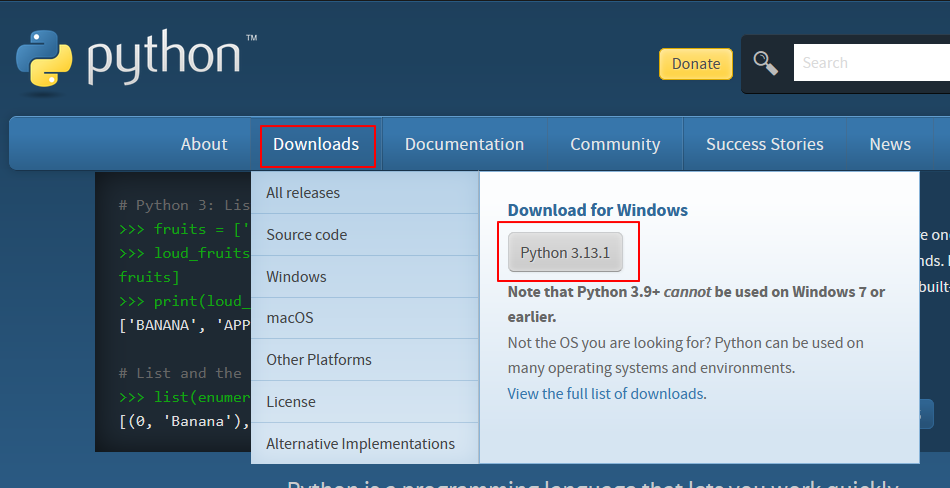Click the '>>> fruits = [' code line
The image size is (950, 488).
pyautogui.click(x=185, y=229)
